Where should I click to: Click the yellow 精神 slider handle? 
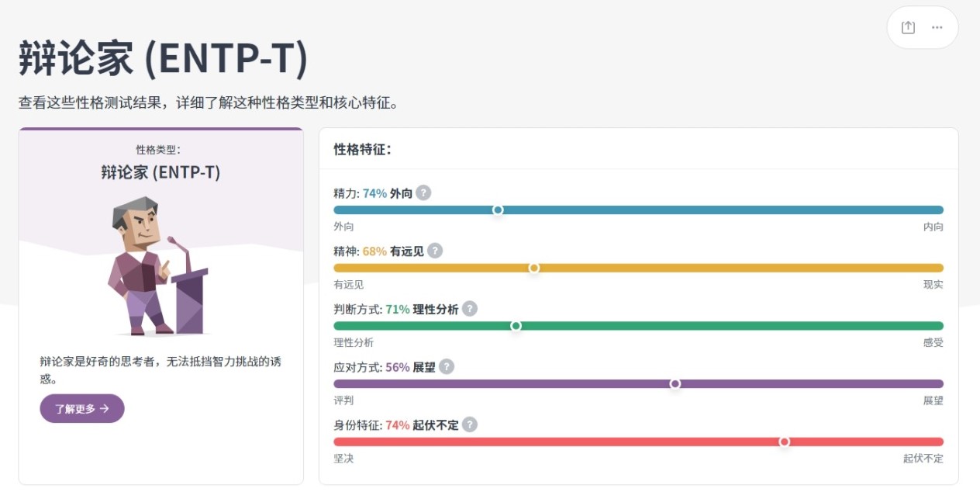[534, 268]
